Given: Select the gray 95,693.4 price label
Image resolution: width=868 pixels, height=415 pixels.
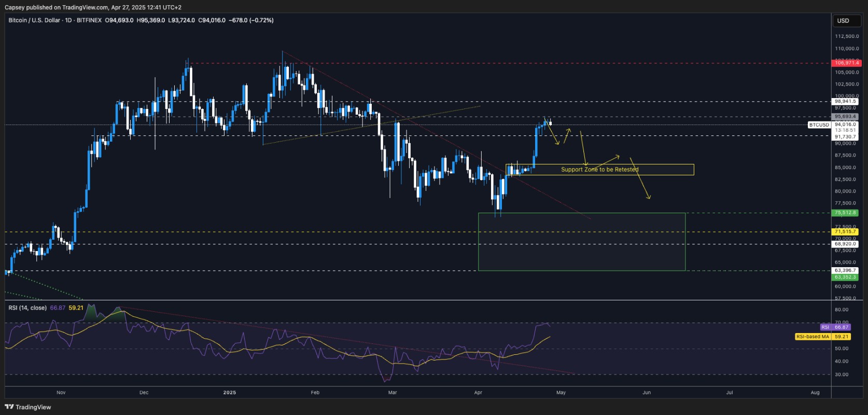Looking at the screenshot, I should point(845,117).
